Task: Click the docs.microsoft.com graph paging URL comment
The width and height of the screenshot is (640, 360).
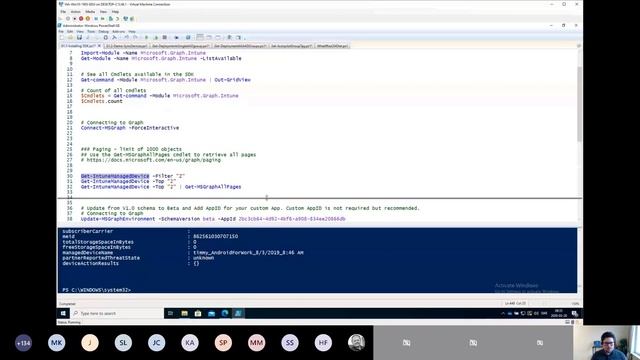Action: click(x=151, y=160)
